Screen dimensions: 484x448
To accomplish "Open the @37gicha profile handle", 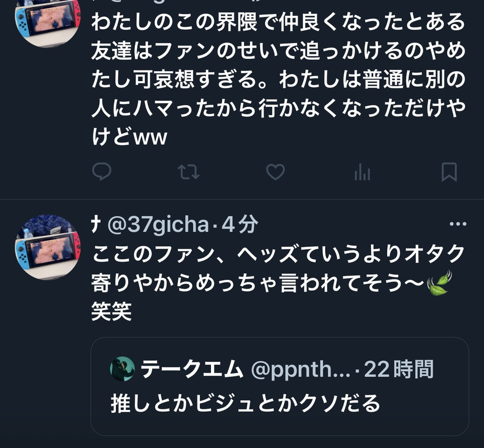I will click(x=158, y=225).
